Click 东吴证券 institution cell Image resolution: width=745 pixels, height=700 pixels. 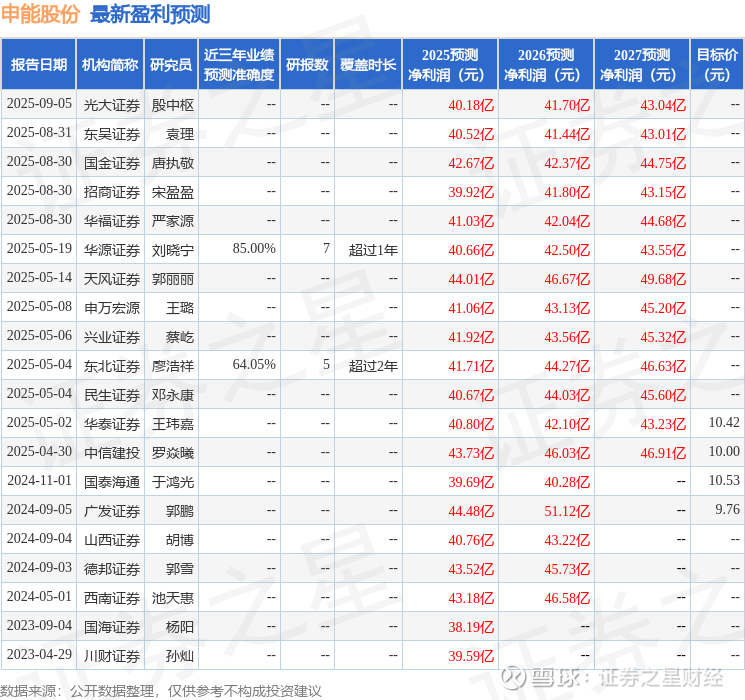(x=112, y=134)
